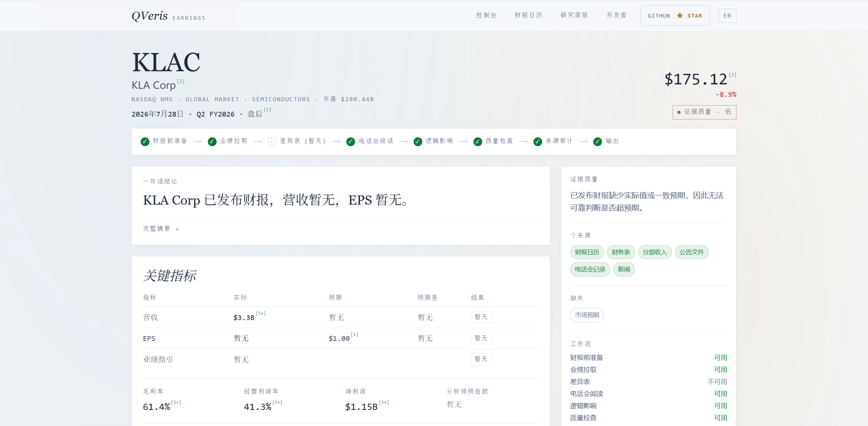Open the [5+] citation beside $3.3B revenue
Viewport: 868px width, 426px height.
tap(261, 313)
